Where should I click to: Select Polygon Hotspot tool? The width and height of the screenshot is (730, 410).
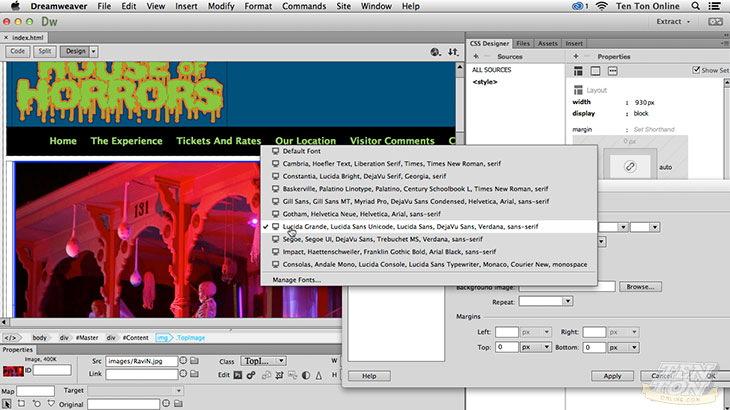tap(51, 403)
